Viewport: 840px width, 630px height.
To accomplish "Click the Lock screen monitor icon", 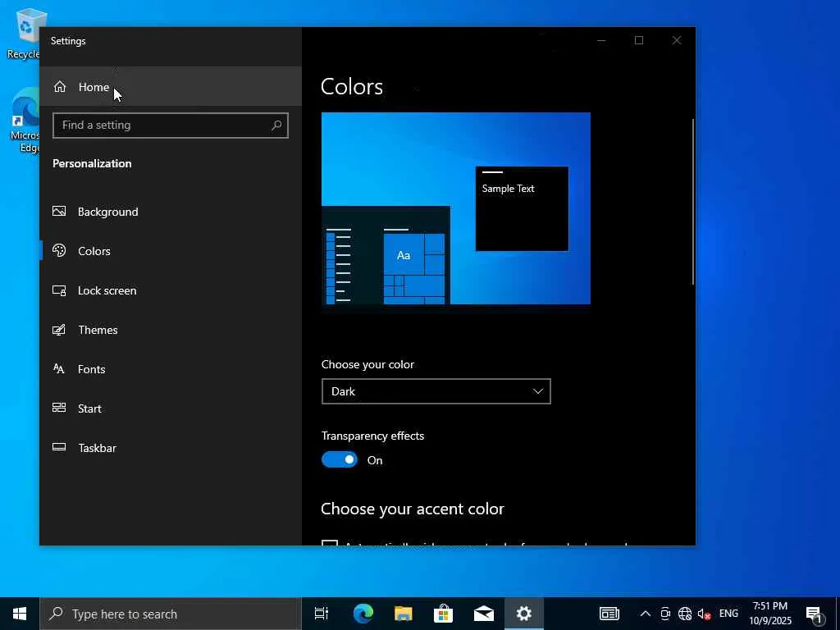I will (x=59, y=290).
